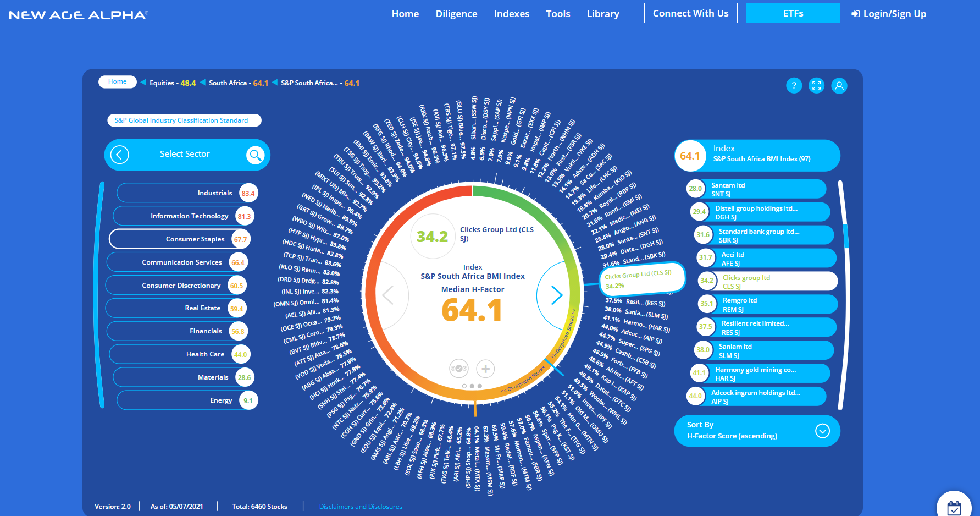This screenshot has width=980, height=516.
Task: Enter fullscreen mode using the expand icon
Action: [816, 86]
